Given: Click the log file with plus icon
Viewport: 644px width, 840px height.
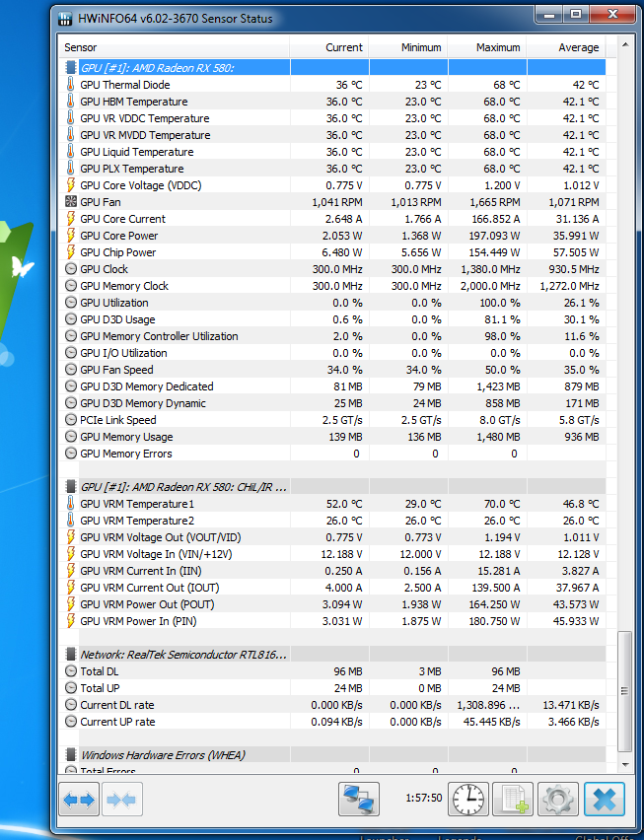Looking at the screenshot, I should pos(513,800).
